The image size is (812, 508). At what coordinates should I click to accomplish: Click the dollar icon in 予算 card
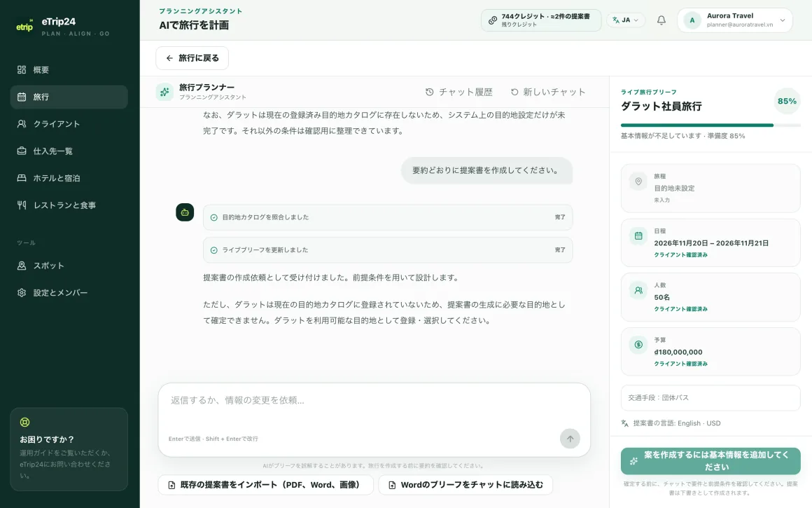point(638,345)
